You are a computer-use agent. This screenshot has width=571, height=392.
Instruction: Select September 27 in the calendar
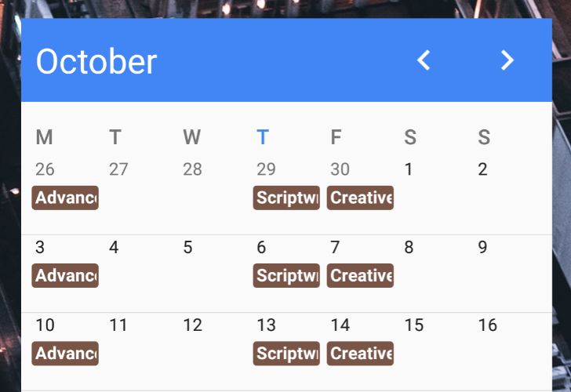[x=118, y=169]
